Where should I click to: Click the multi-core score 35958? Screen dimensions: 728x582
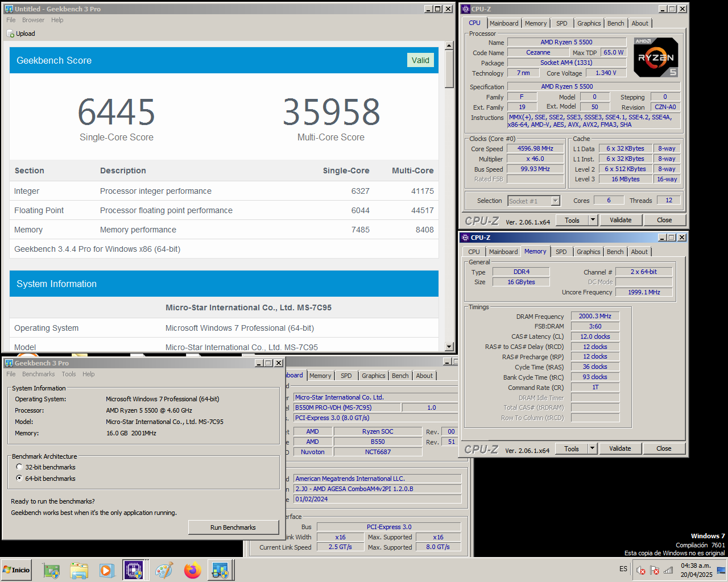tap(331, 111)
